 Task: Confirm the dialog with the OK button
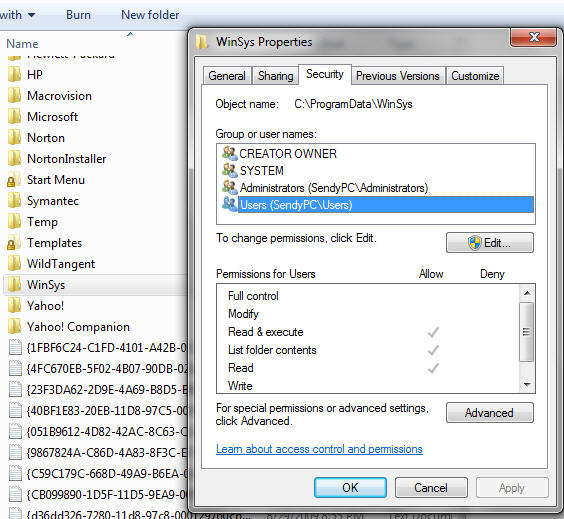click(350, 488)
